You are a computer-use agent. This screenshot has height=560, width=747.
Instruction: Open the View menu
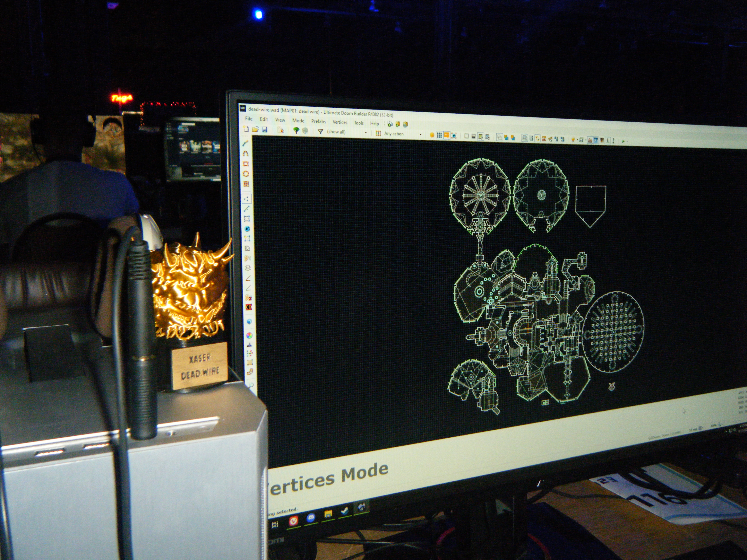pos(280,120)
